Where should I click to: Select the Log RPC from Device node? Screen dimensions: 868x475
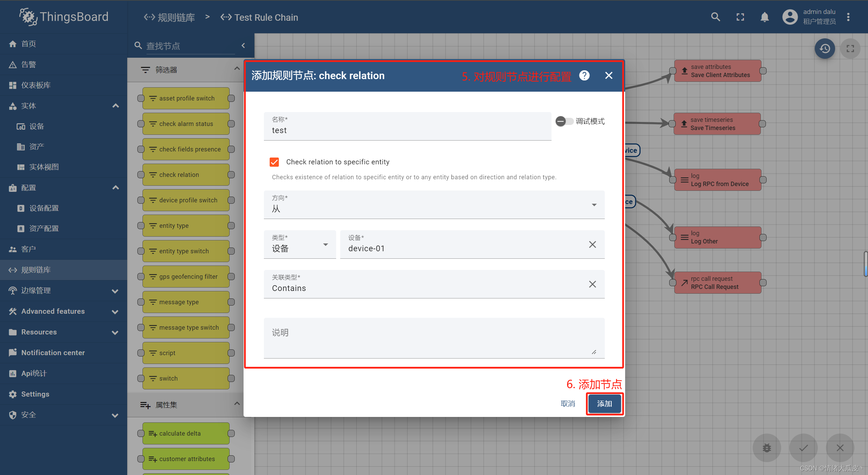tap(718, 180)
